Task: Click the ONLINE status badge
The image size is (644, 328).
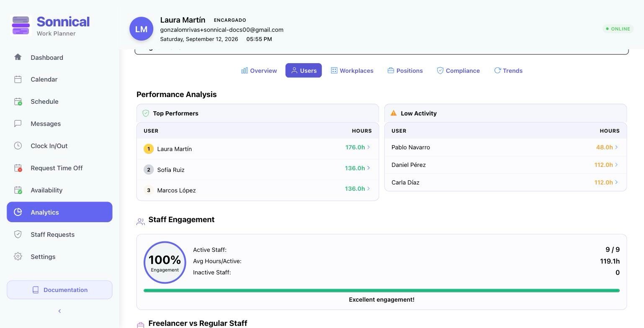Action: [618, 29]
